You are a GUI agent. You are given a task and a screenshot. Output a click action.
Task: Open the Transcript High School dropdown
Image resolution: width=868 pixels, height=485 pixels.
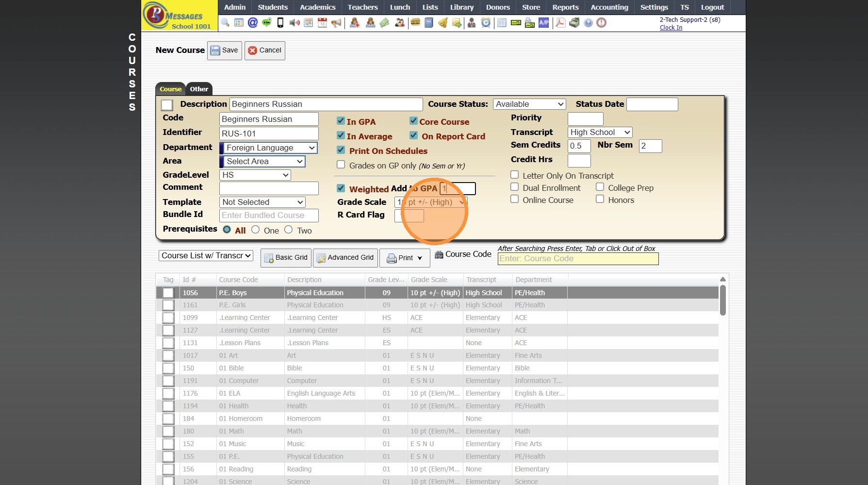[x=600, y=133]
